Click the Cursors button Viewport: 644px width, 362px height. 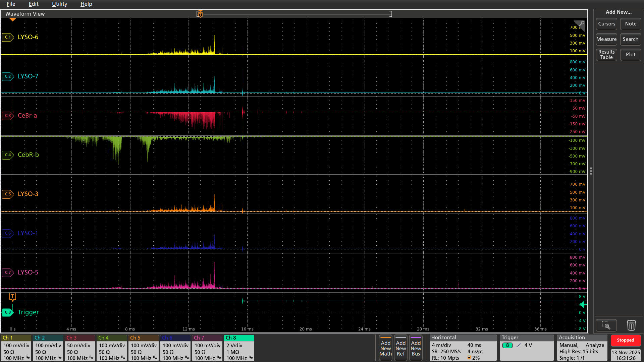pos(606,24)
